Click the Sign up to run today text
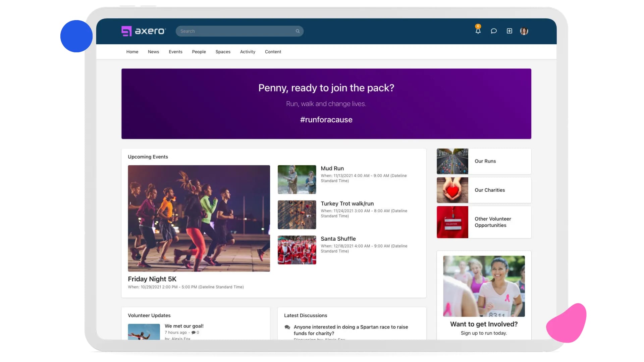644x362 pixels. pos(484,333)
